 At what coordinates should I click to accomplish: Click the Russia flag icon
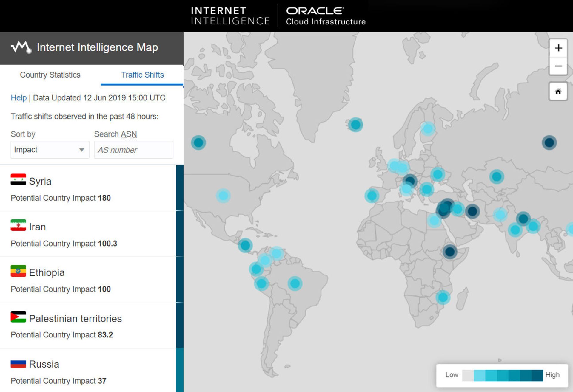point(18,364)
